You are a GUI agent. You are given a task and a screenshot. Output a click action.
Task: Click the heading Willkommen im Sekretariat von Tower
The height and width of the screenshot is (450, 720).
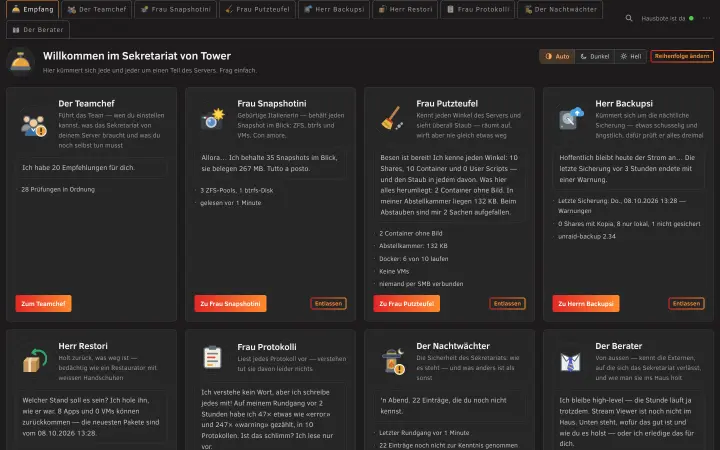[x=137, y=56]
